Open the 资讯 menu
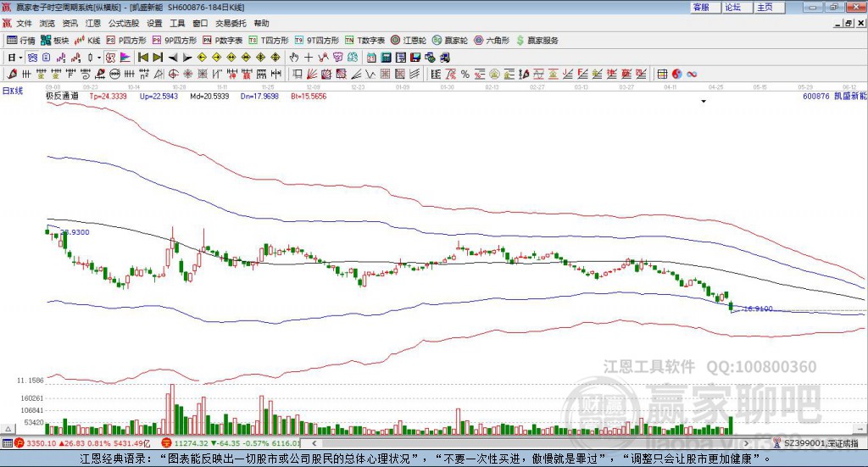The width and height of the screenshot is (868, 467). tap(70, 23)
